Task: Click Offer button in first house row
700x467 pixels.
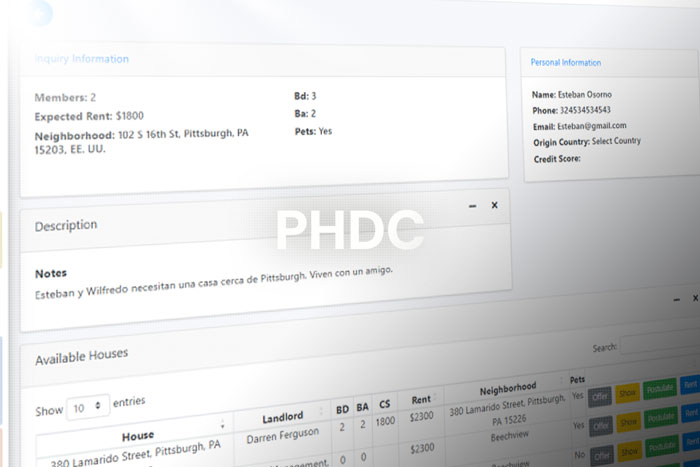Action: click(600, 394)
